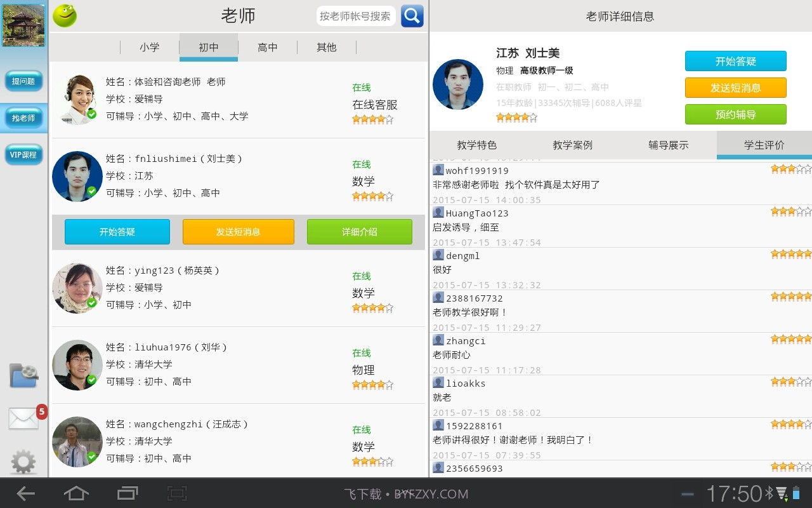Click the orange 发送短消息 button

click(x=736, y=88)
